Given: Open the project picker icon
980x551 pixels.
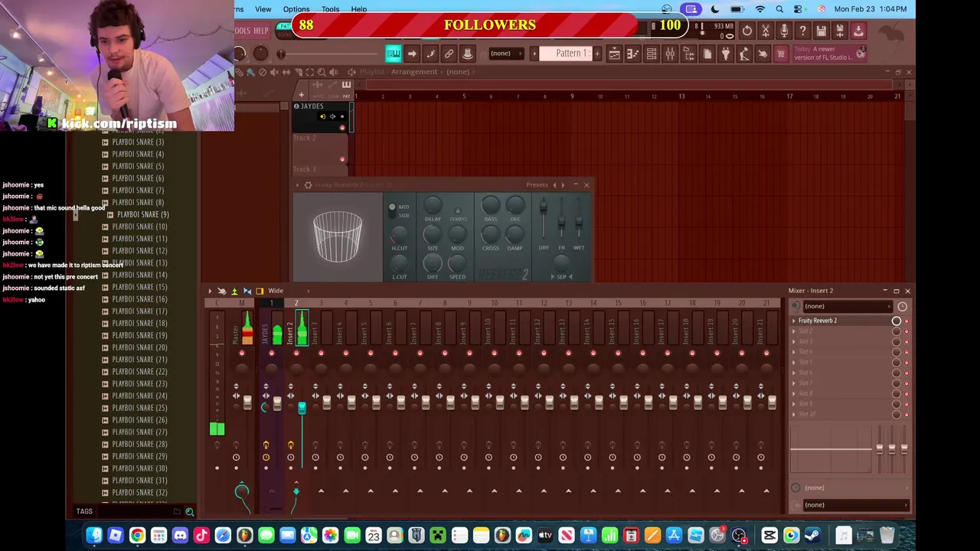Looking at the screenshot, I should point(707,54).
